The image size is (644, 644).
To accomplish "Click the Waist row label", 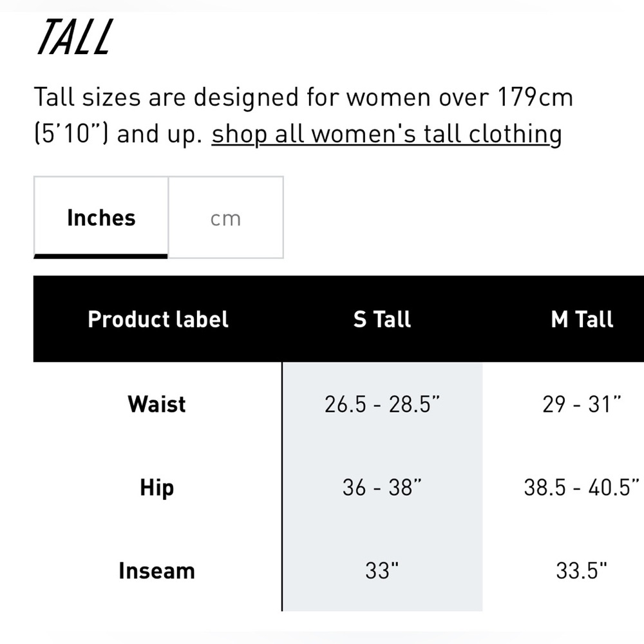I will [x=156, y=404].
